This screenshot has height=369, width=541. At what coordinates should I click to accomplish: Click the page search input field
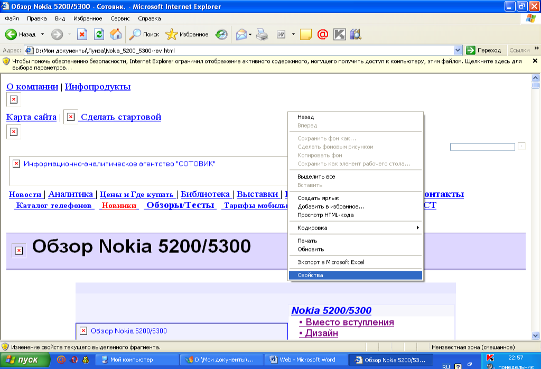482,147
